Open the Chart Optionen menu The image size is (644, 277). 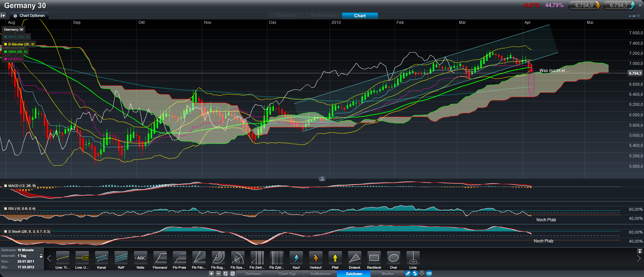[29, 15]
